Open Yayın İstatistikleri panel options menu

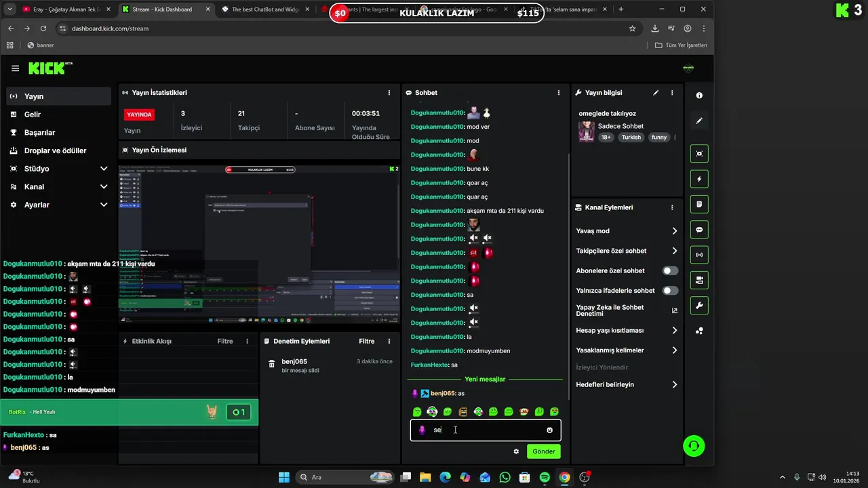point(389,93)
